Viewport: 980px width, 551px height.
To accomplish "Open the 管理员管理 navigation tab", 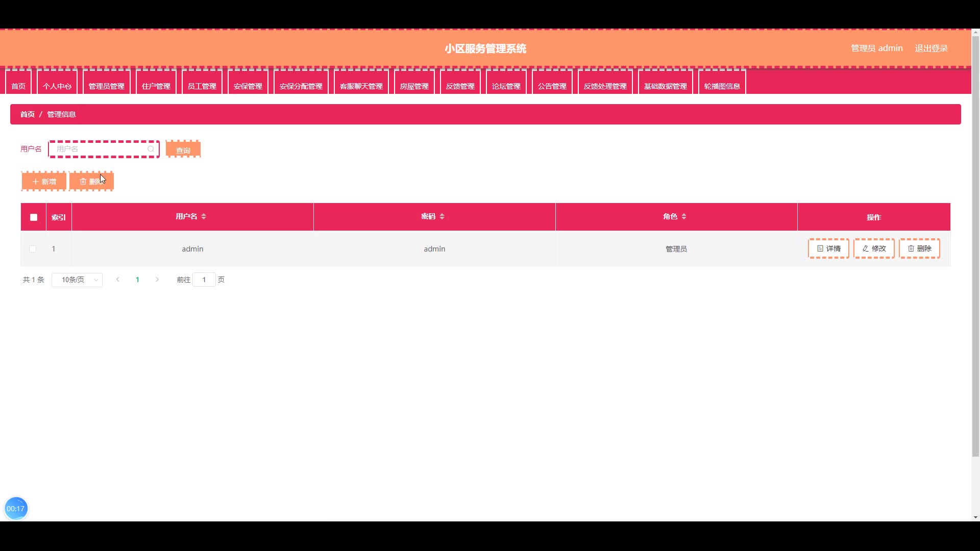I will [x=107, y=83].
